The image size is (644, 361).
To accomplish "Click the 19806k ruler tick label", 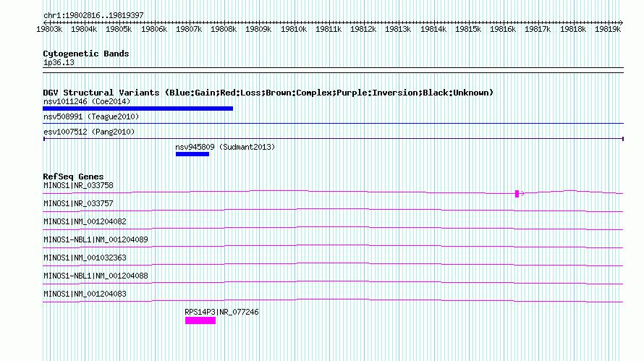I will click(x=154, y=29).
